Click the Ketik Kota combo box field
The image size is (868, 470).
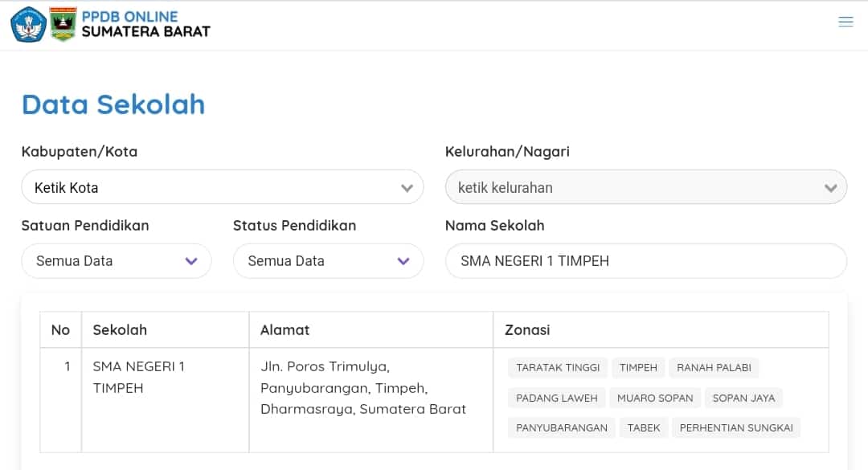[223, 187]
